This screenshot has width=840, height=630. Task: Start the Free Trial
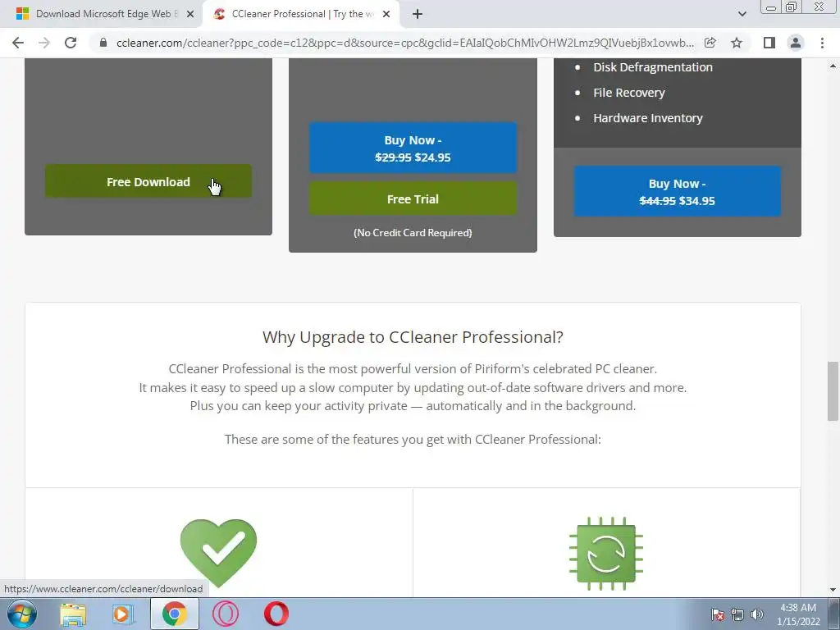pos(413,199)
